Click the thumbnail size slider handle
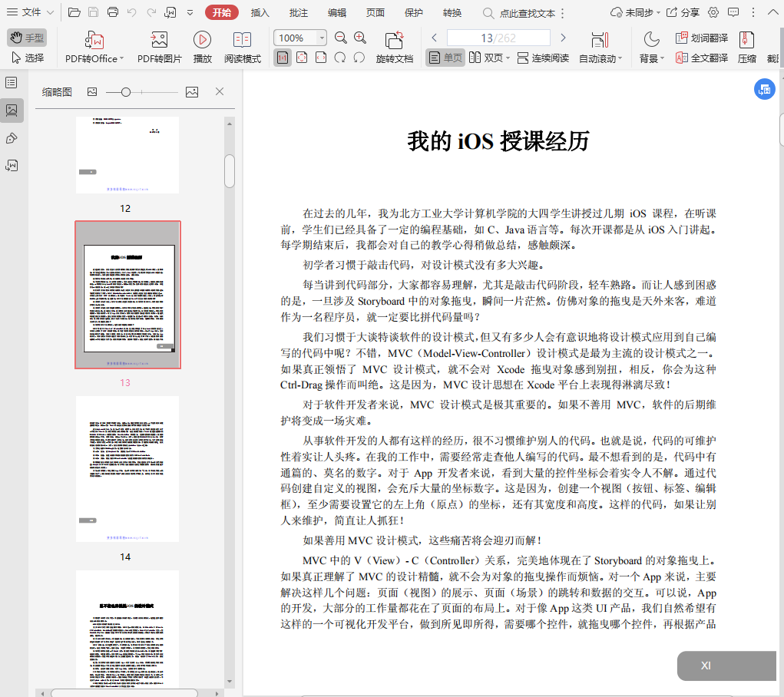This screenshot has height=697, width=784. pyautogui.click(x=126, y=92)
